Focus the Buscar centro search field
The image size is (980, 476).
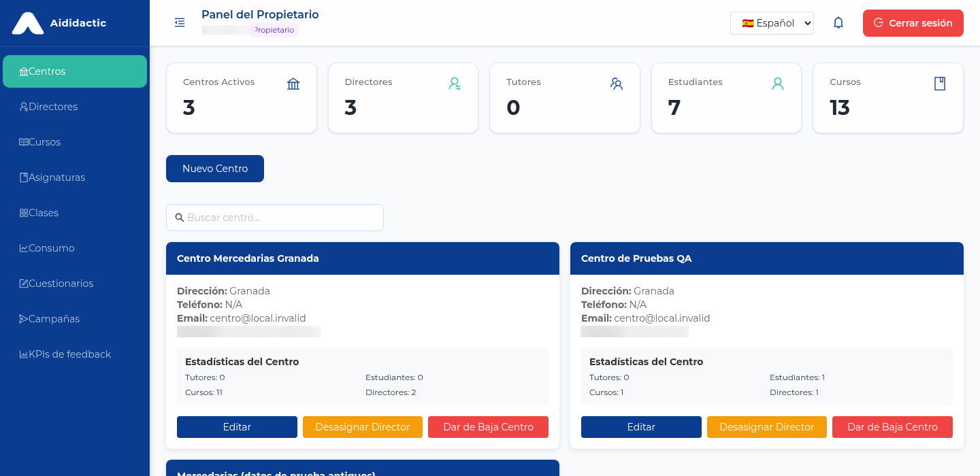[275, 218]
